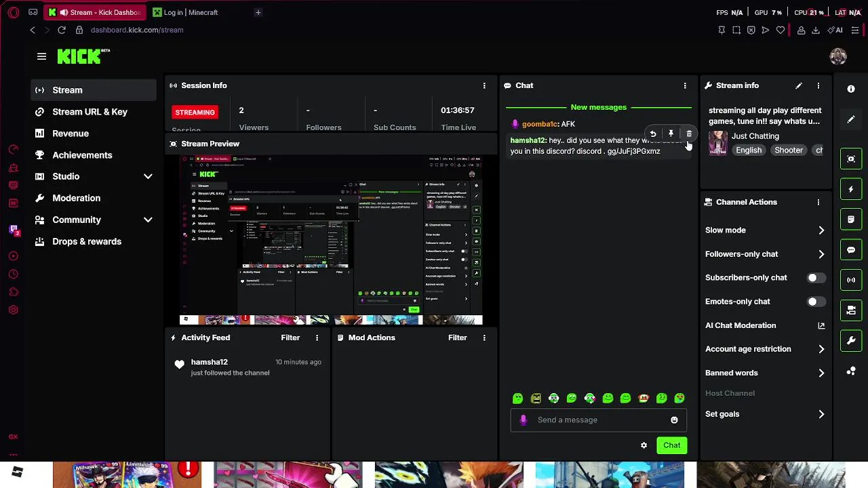
Task: Edit stream info with the pencil icon
Action: point(799,85)
